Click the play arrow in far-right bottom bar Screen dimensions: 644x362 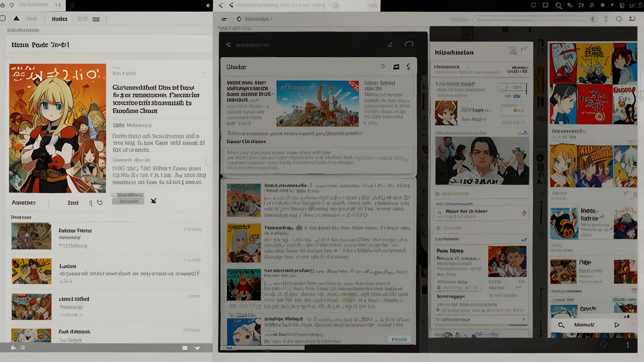[x=617, y=325]
